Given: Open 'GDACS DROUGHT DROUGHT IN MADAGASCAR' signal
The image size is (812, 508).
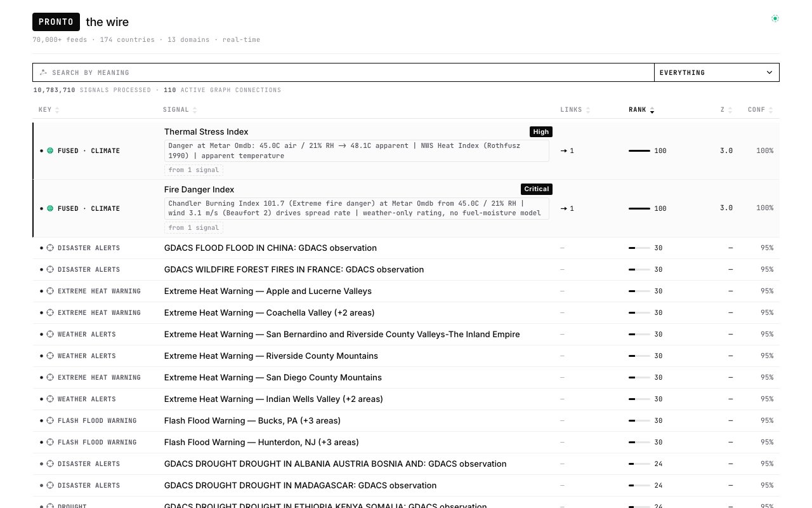Looking at the screenshot, I should [300, 485].
